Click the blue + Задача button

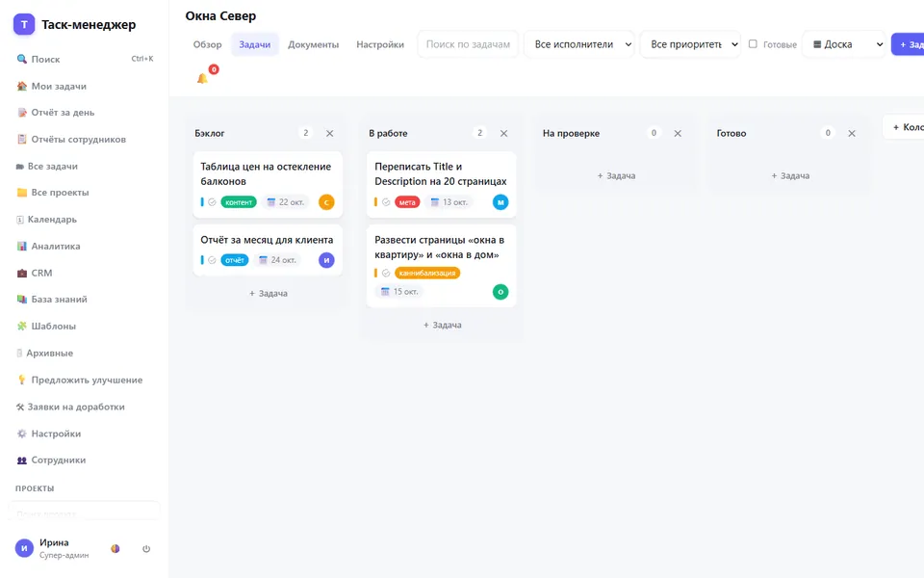(x=908, y=44)
